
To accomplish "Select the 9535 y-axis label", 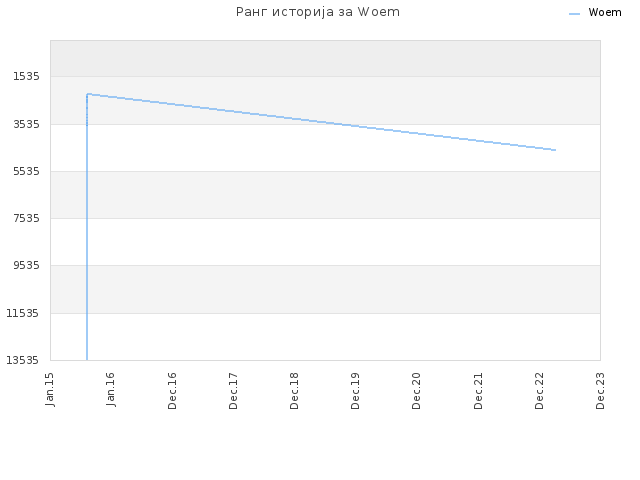I will pos(26,265).
